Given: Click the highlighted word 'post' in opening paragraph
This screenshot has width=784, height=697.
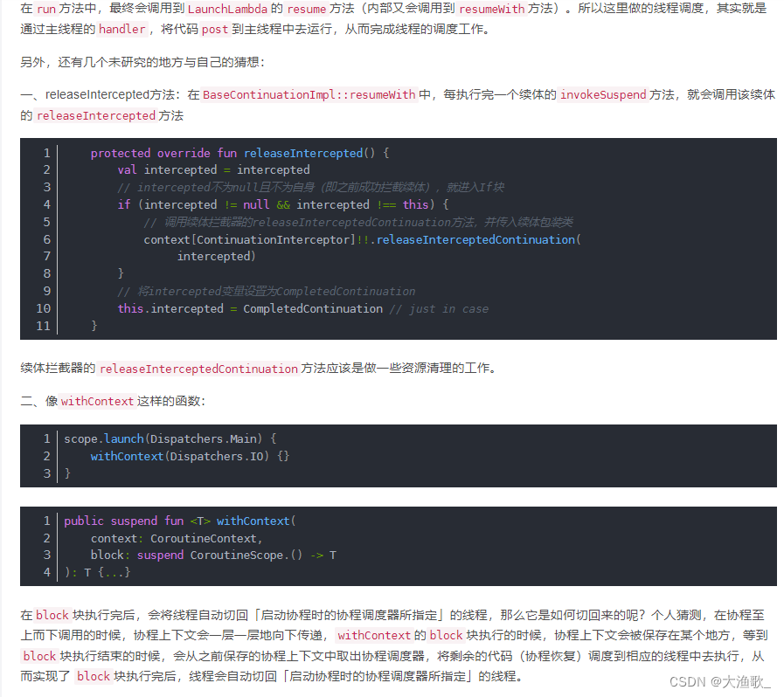Looking at the screenshot, I should [x=214, y=29].
